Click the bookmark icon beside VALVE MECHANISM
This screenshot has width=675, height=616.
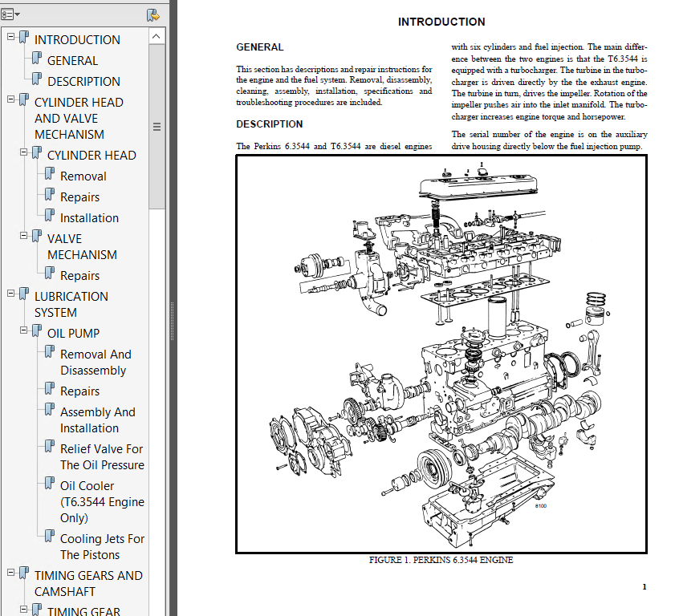tap(37, 237)
